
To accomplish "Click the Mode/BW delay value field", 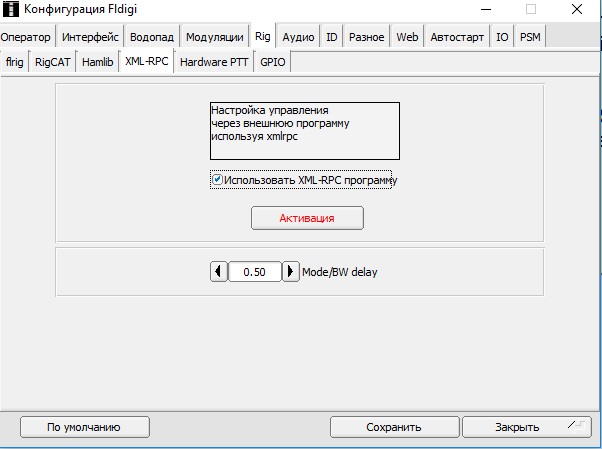I will click(x=254, y=271).
